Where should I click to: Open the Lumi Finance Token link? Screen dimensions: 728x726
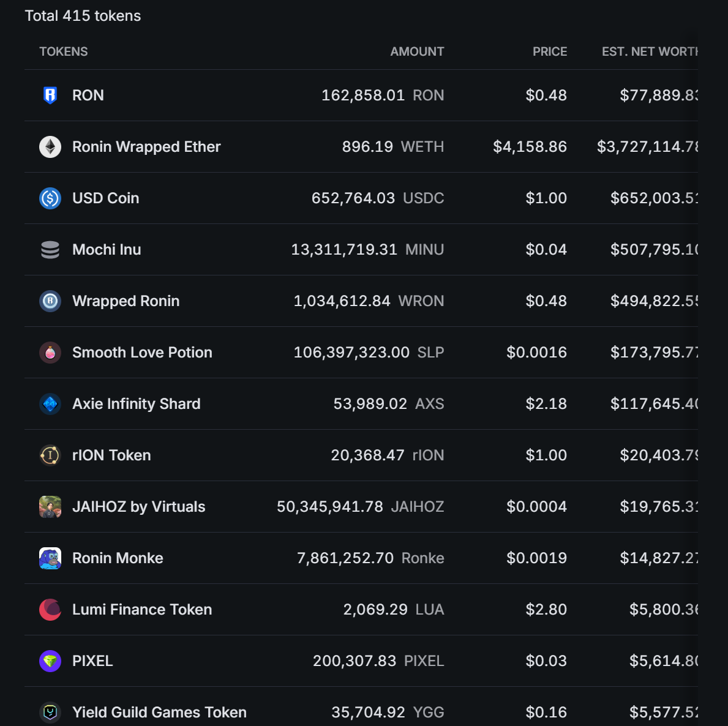pos(142,610)
